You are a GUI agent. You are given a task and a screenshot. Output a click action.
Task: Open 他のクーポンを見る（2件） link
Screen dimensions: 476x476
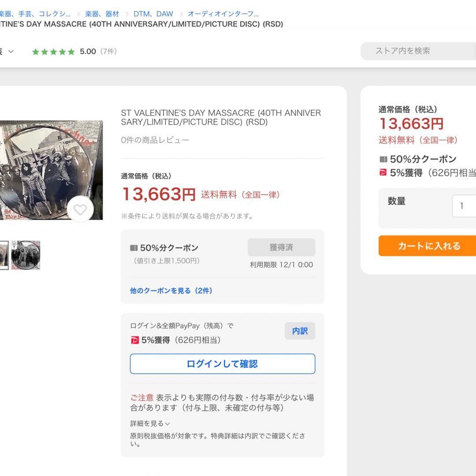[171, 291]
